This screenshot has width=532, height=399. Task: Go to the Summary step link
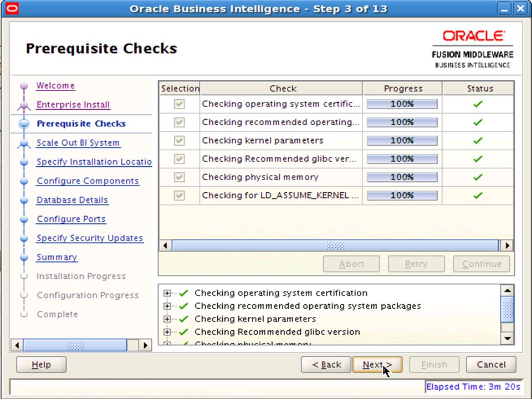[57, 257]
